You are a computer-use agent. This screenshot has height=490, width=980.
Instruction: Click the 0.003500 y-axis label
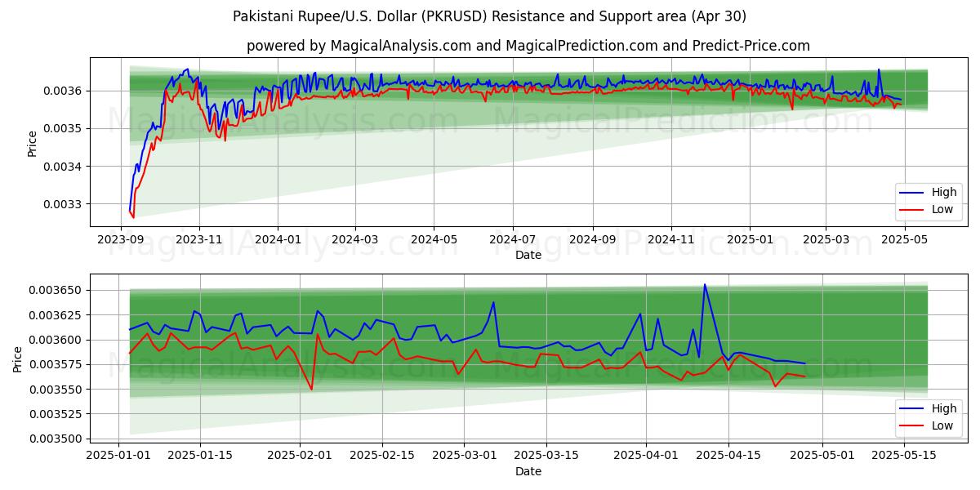point(57,439)
